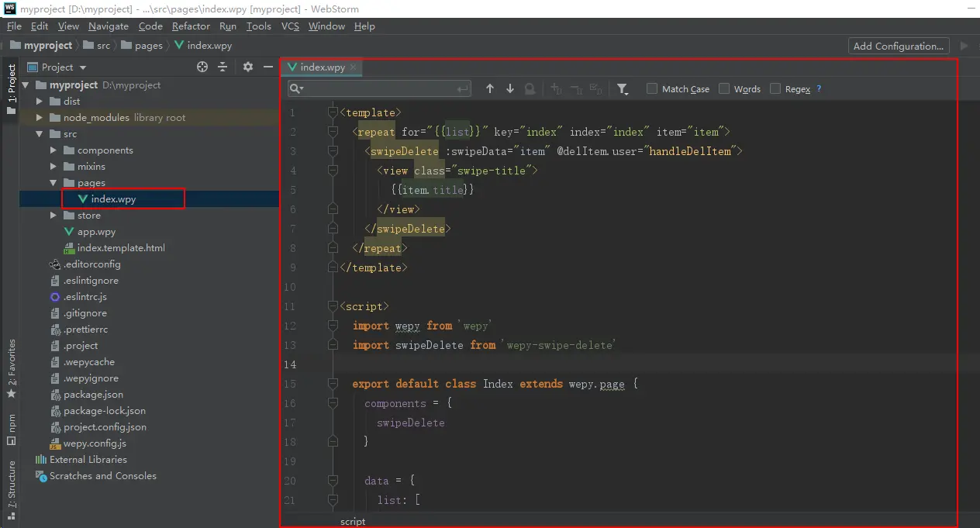Open the Tools menu

coord(259,26)
